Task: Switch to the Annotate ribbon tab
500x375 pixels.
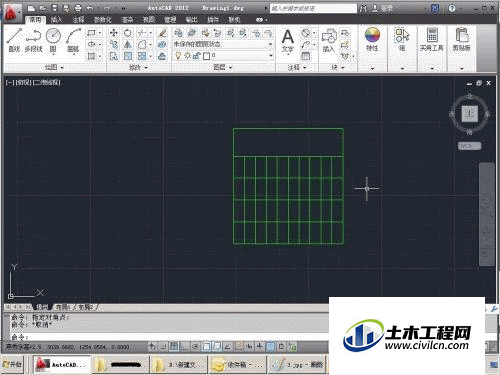Action: pyautogui.click(x=79, y=20)
